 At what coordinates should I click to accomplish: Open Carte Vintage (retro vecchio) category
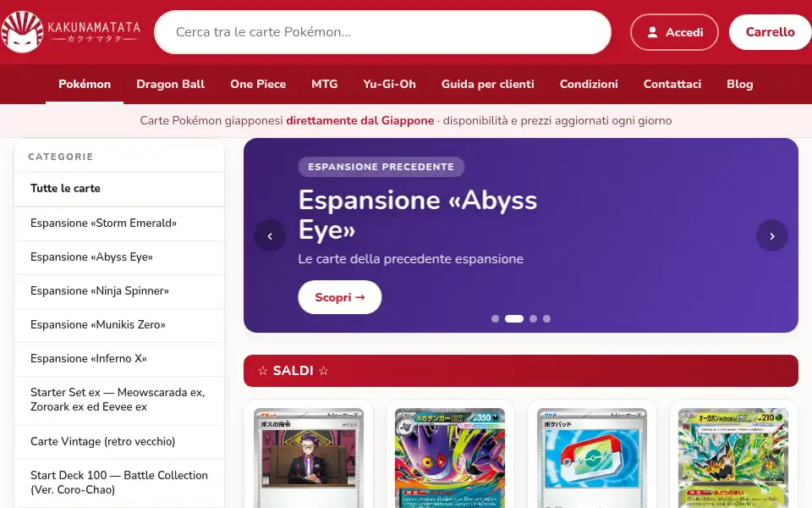[119, 442]
